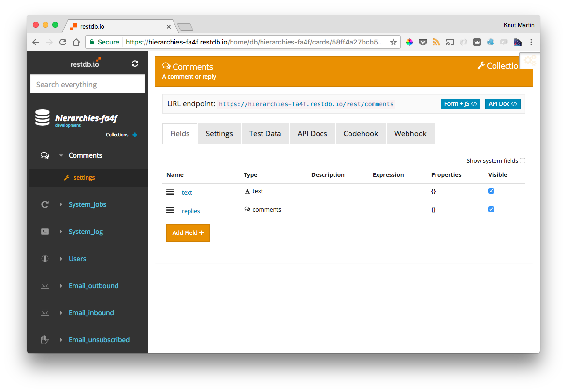Viewport: 567px width, 392px height.
Task: Click the RSS feed extension icon
Action: 436,43
